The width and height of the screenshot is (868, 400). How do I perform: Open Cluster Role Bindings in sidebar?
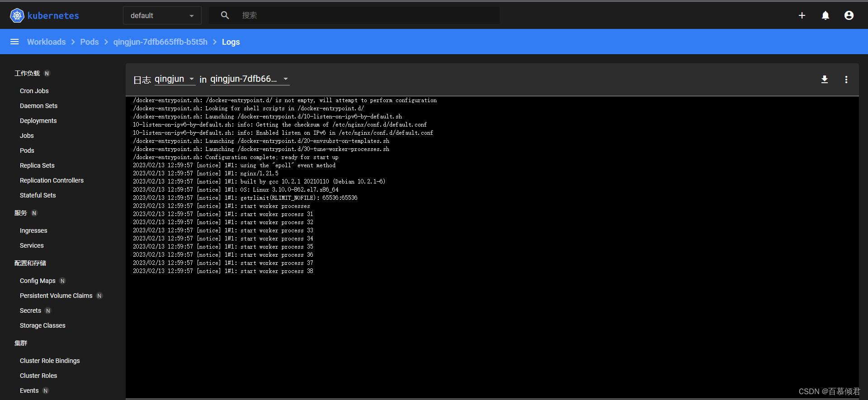50,361
